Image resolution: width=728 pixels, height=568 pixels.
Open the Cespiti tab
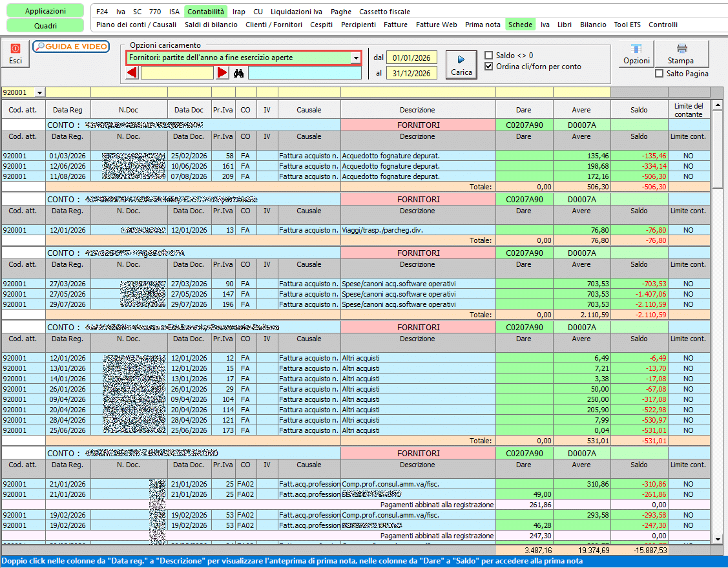pos(321,25)
